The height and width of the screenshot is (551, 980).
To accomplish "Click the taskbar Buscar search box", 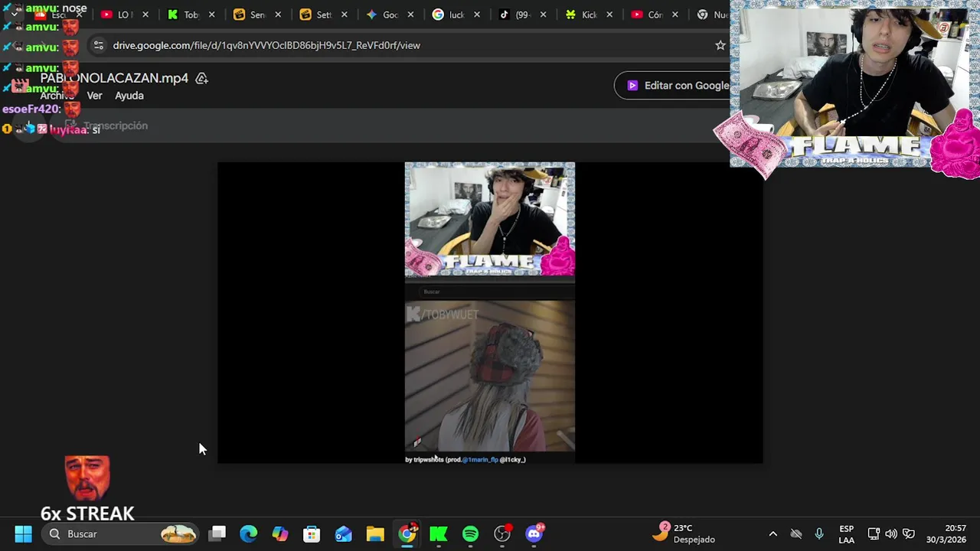I will point(121,534).
